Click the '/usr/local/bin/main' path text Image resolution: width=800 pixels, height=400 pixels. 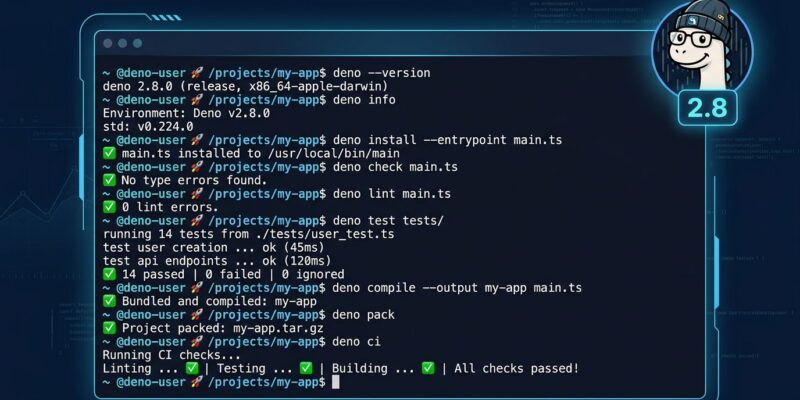pyautogui.click(x=334, y=154)
